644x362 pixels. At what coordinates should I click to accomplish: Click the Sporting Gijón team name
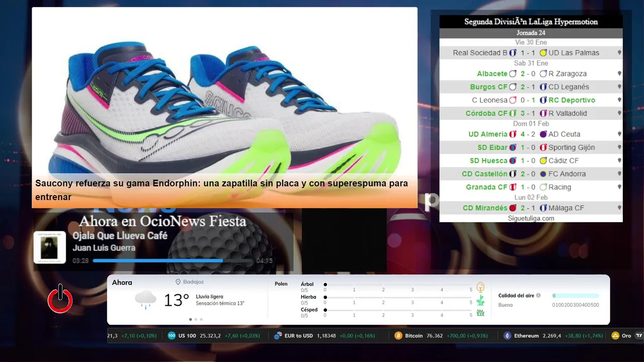[572, 147]
